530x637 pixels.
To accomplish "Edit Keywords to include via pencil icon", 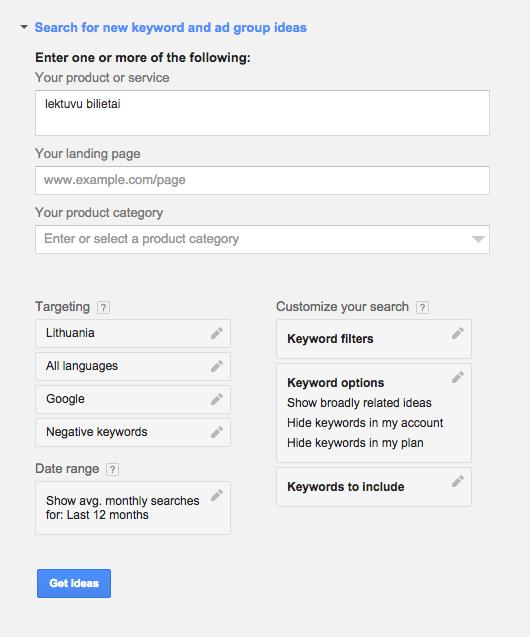I will click(458, 481).
